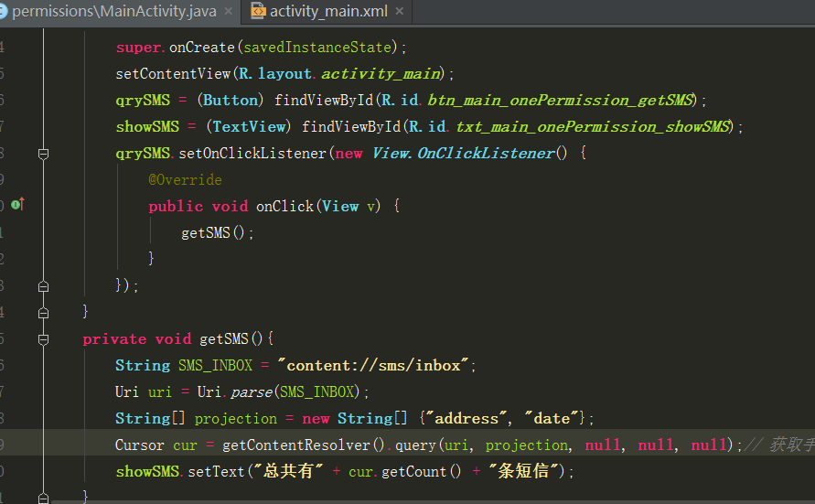Click the "(TextView)" cast

(249, 127)
